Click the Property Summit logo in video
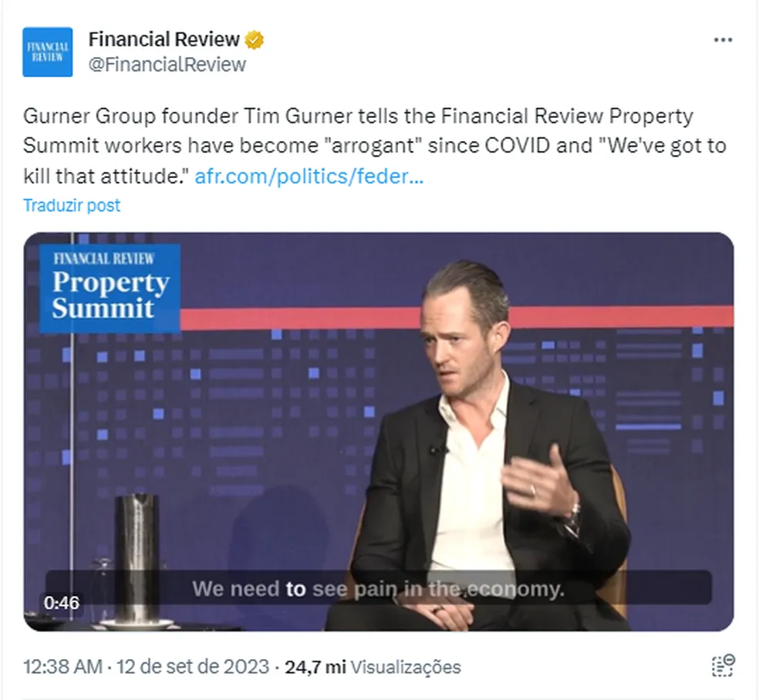Viewport: 759px width, 700px height. click(110, 288)
